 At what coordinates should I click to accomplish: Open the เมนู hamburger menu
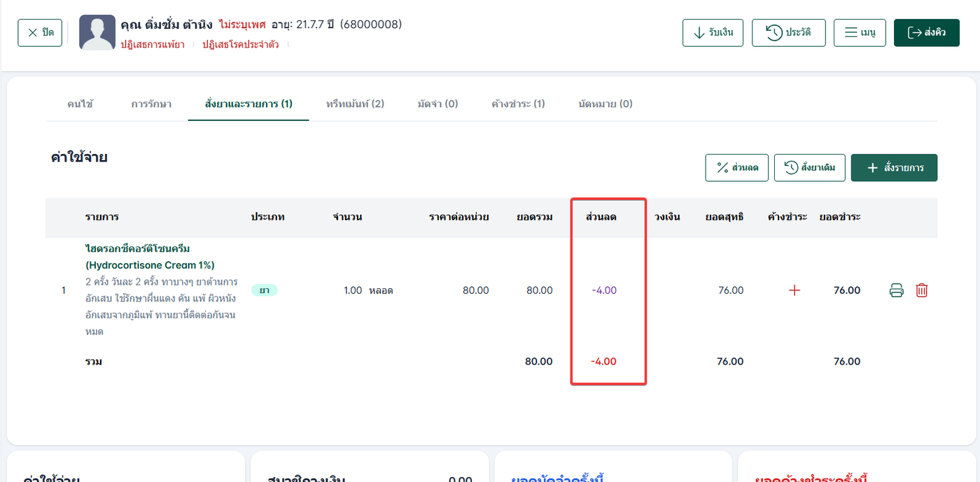[x=860, y=33]
